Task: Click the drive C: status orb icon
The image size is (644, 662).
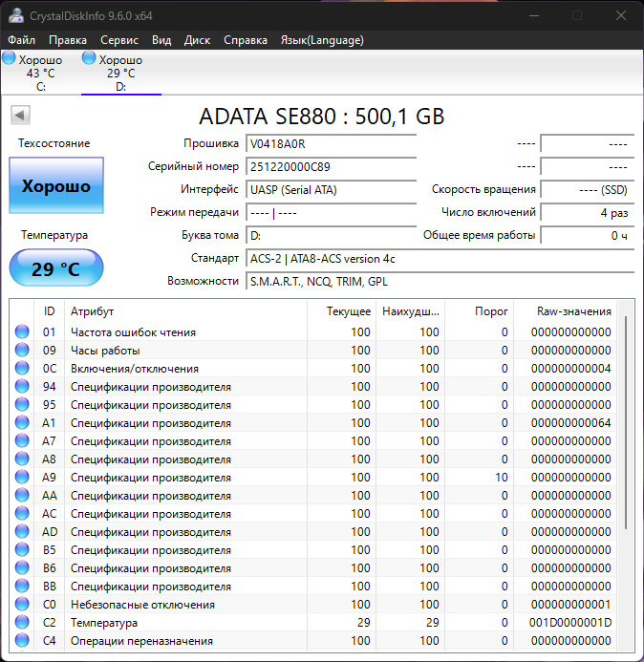Action: click(x=9, y=59)
